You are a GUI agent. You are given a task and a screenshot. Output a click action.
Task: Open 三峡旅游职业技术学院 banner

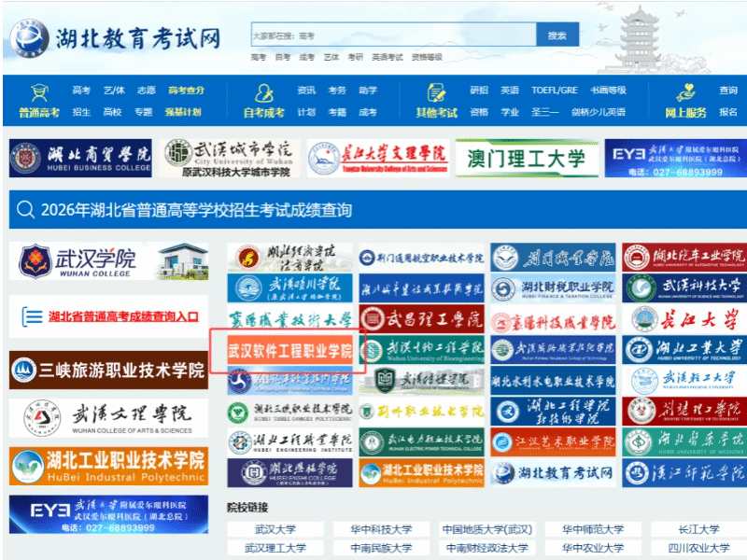pos(108,370)
